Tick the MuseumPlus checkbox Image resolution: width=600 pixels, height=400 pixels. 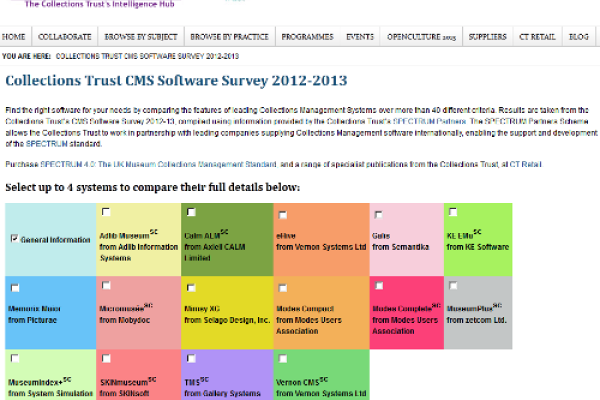point(453,285)
